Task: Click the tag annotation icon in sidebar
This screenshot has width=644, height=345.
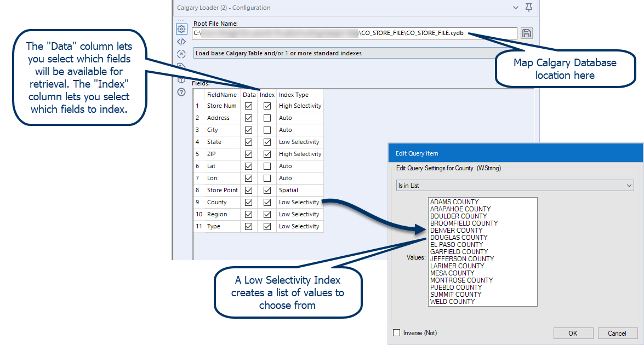Action: point(181,66)
